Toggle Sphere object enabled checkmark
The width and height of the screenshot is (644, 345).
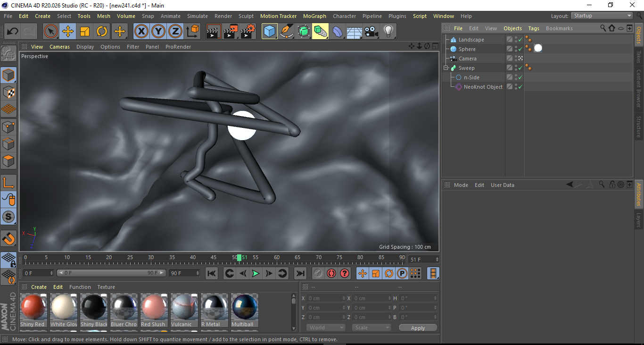(520, 49)
